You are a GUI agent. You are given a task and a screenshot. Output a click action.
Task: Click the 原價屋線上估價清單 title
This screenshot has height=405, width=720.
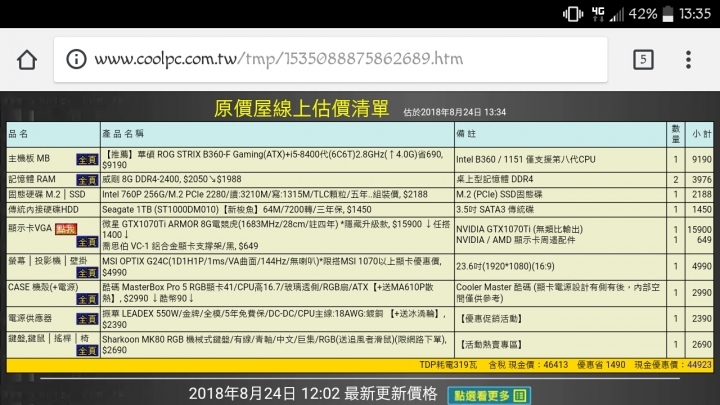pyautogui.click(x=301, y=109)
